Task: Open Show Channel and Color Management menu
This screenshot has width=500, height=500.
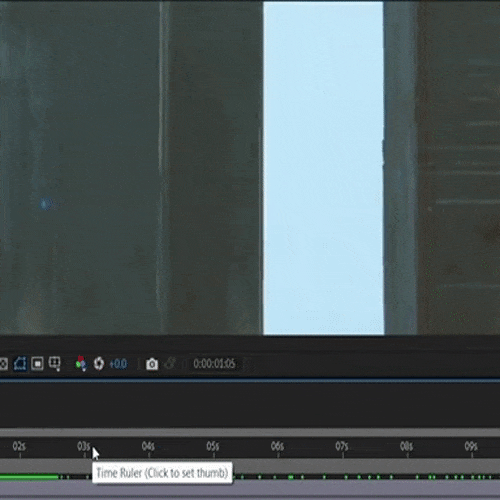Action: (81, 363)
